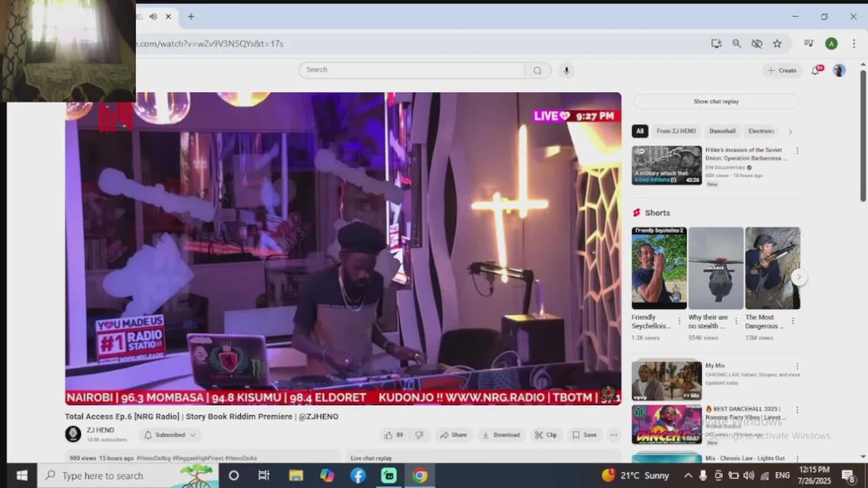The width and height of the screenshot is (868, 488).
Task: Click the Download button
Action: [x=500, y=435]
